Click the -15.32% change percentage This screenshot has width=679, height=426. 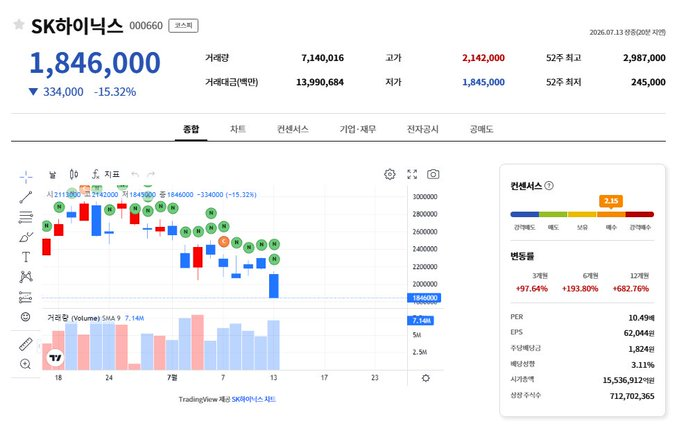pos(115,92)
